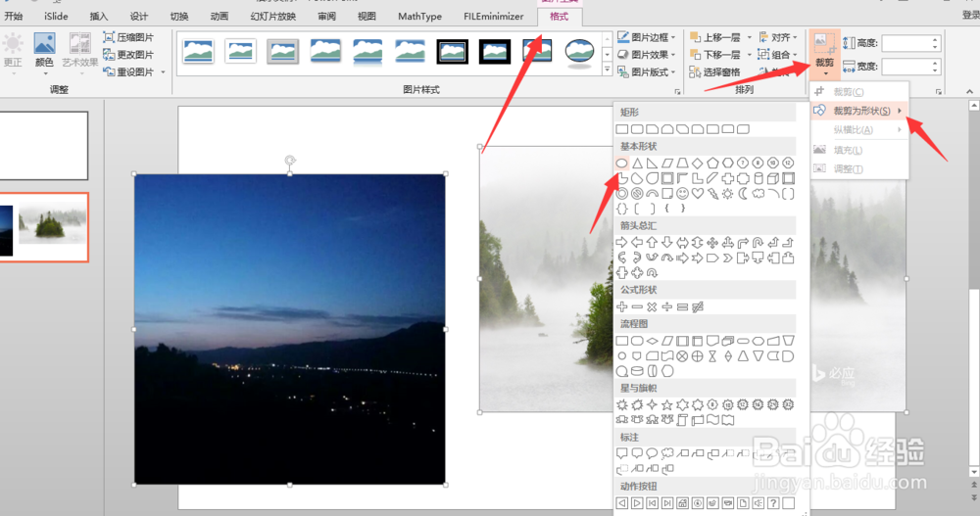Open the 图片版式 dropdown

point(647,71)
